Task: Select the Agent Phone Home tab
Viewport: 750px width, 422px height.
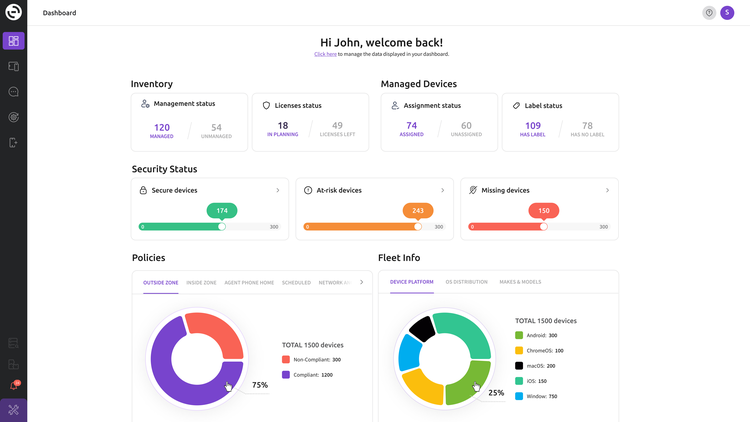Action: point(249,283)
